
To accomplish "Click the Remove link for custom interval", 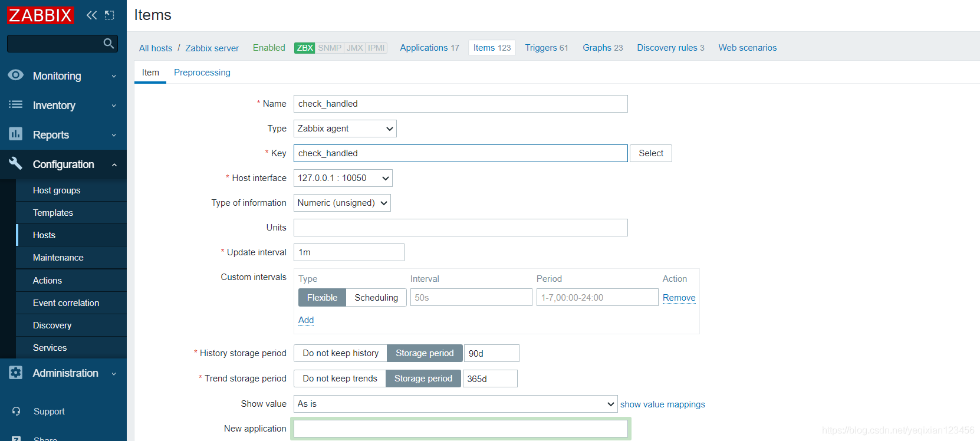I will [x=679, y=298].
